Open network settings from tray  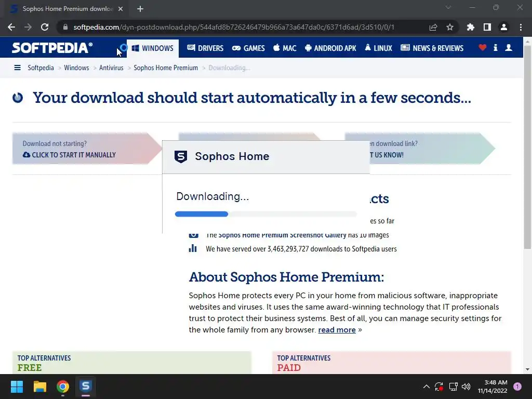pos(453,387)
